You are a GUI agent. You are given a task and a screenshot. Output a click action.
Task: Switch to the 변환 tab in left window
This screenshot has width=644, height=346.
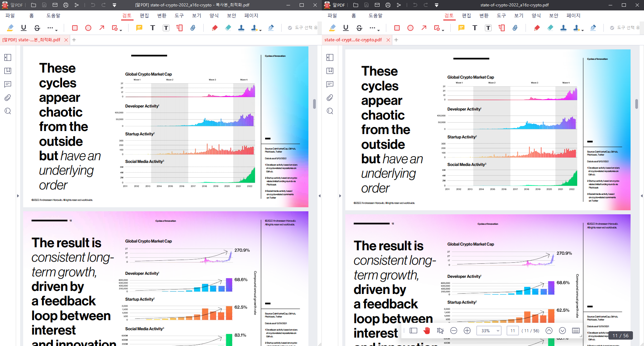click(162, 15)
